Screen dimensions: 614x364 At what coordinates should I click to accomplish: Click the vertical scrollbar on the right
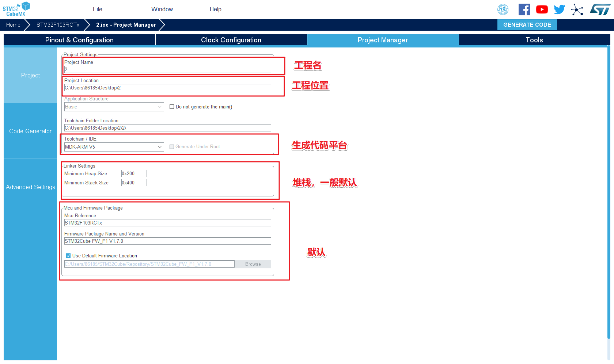609,192
